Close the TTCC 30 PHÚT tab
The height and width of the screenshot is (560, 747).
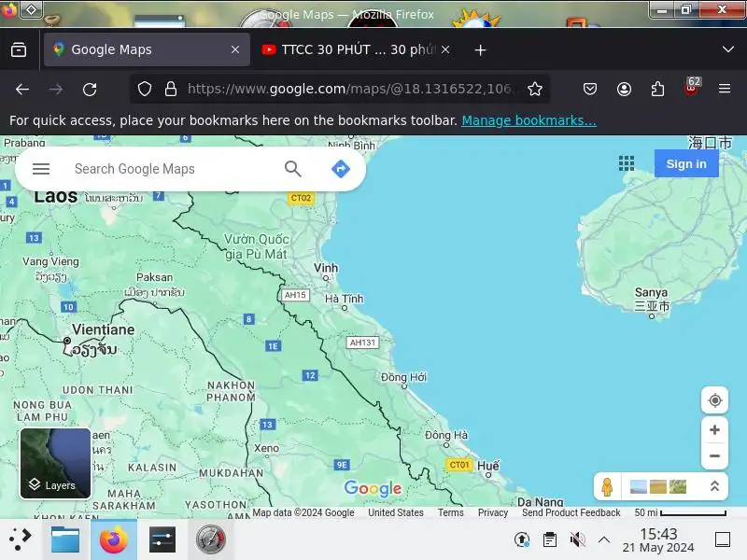445,49
